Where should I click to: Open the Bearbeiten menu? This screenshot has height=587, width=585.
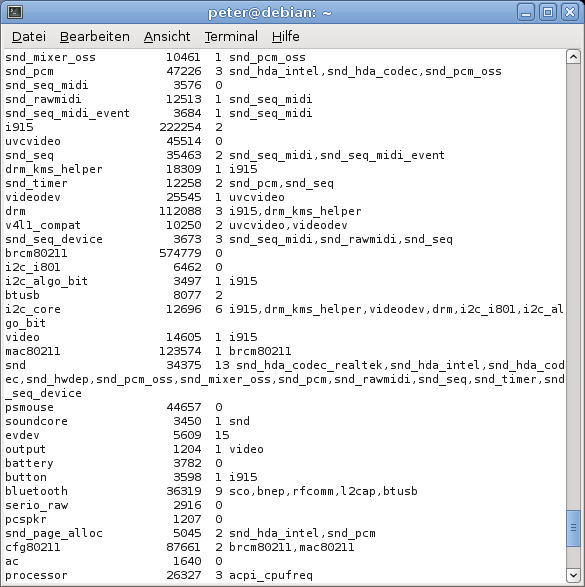95,37
